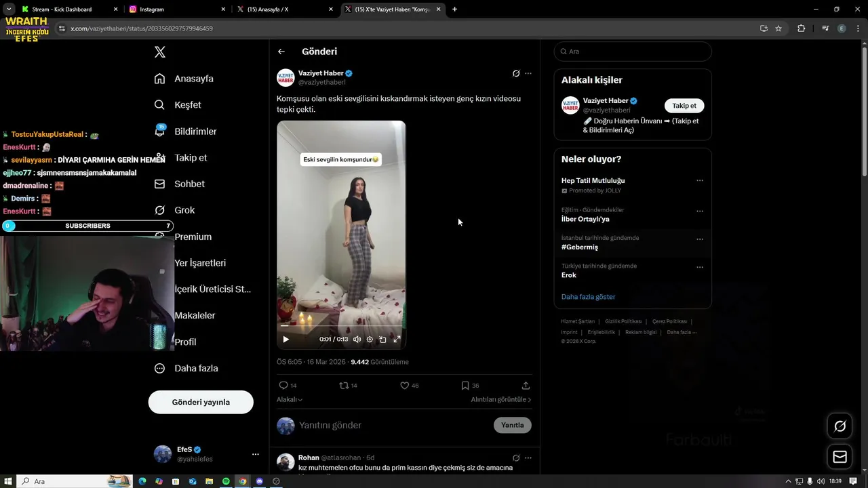Click Daha fazla göster link

(x=588, y=297)
